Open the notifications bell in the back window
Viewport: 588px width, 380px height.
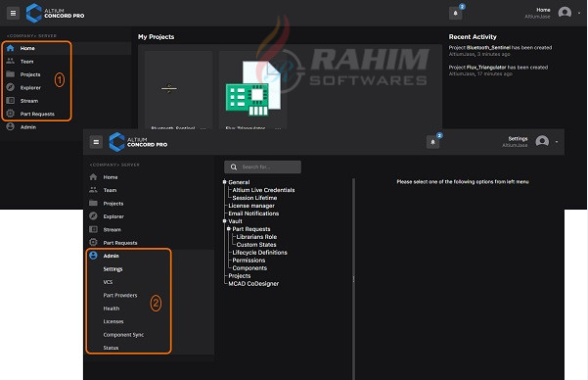455,13
